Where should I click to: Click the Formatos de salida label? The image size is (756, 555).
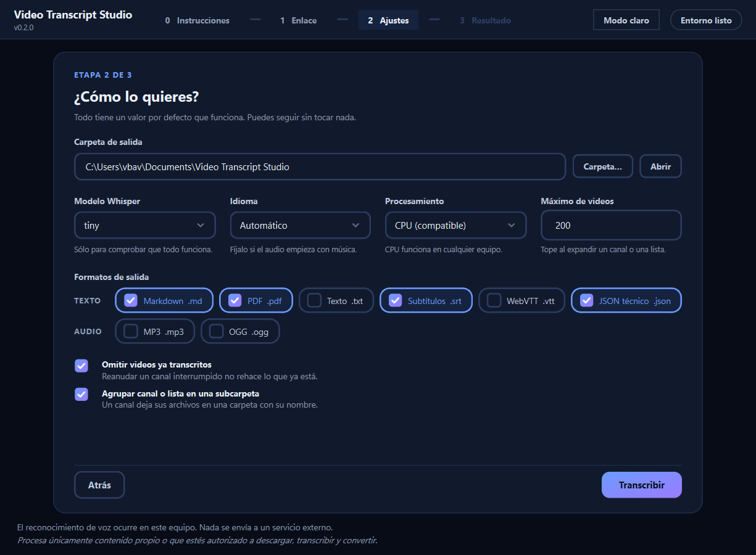(x=111, y=277)
